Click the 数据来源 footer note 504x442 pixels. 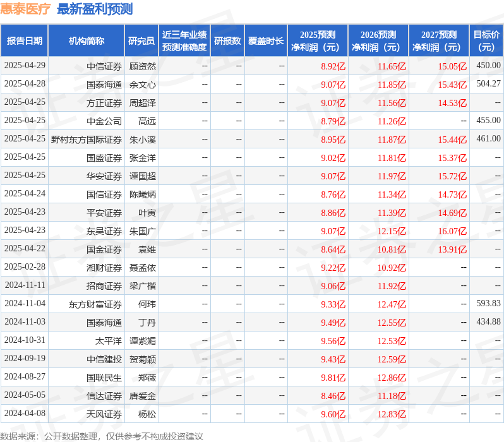click(102, 436)
